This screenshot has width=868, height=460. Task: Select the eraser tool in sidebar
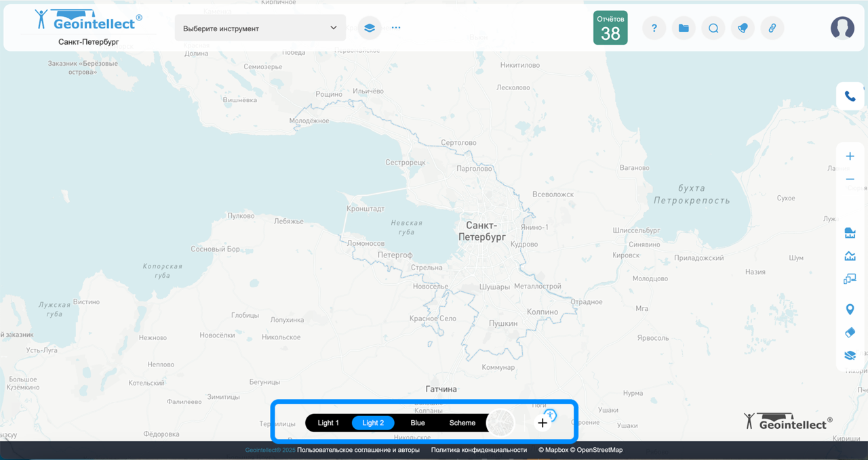[x=850, y=333]
